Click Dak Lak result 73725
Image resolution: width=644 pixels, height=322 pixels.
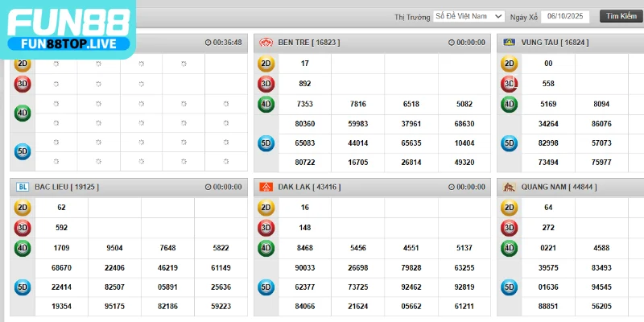pos(357,287)
